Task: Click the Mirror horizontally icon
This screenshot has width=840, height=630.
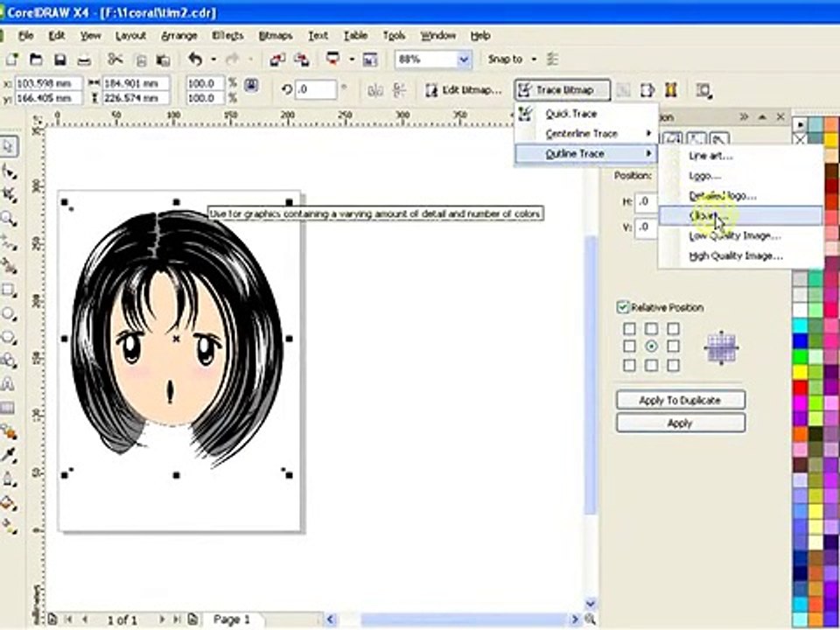Action: tap(375, 90)
